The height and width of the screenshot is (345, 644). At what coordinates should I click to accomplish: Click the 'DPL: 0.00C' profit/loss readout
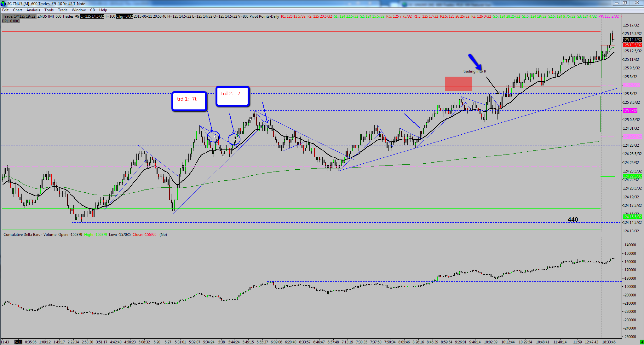click(11, 21)
